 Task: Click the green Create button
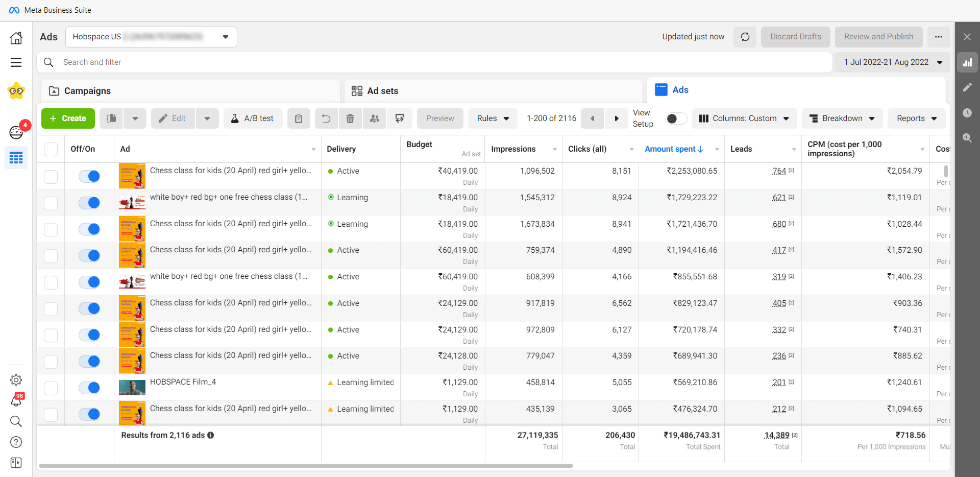68,118
